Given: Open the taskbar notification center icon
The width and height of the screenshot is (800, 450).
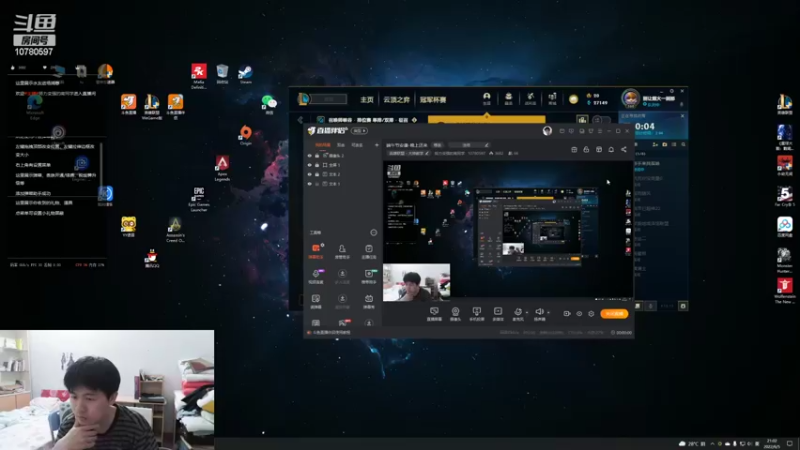Looking at the screenshot, I should pyautogui.click(x=789, y=443).
